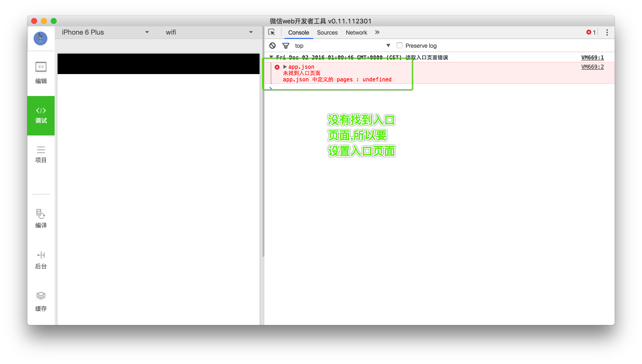The width and height of the screenshot is (642, 364).
Task: Click the yellow minimize window button
Action: coord(44,21)
